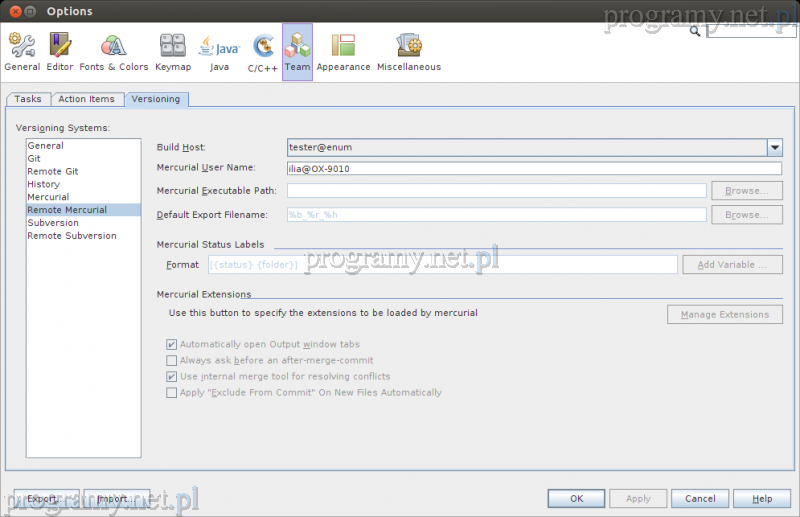Open the Miscellaneous options category
The width and height of the screenshot is (800, 517).
coord(408,52)
